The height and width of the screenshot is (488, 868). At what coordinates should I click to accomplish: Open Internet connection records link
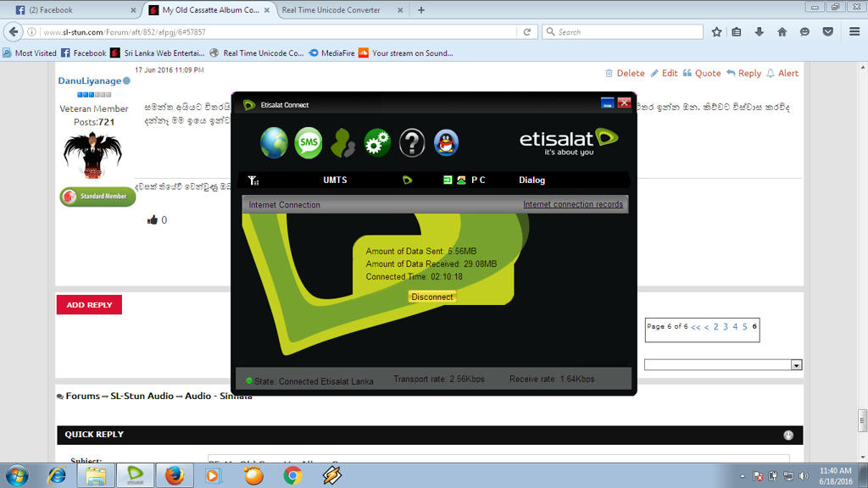click(573, 204)
